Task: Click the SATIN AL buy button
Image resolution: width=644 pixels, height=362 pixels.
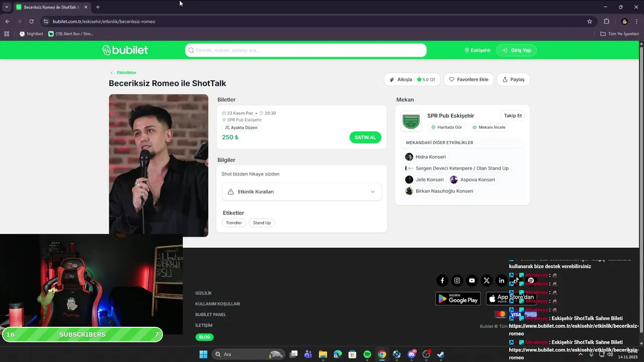Action: click(x=365, y=137)
